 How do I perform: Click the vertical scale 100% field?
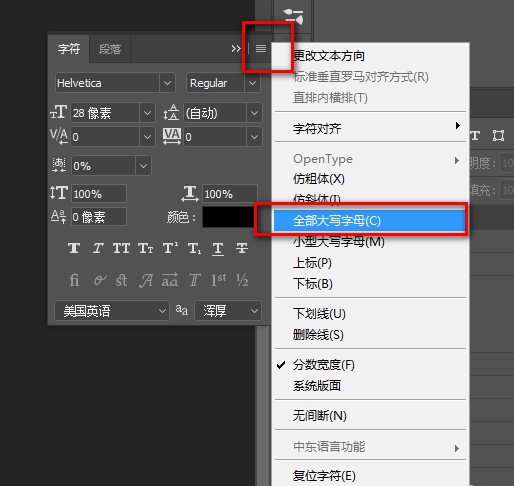pos(99,193)
